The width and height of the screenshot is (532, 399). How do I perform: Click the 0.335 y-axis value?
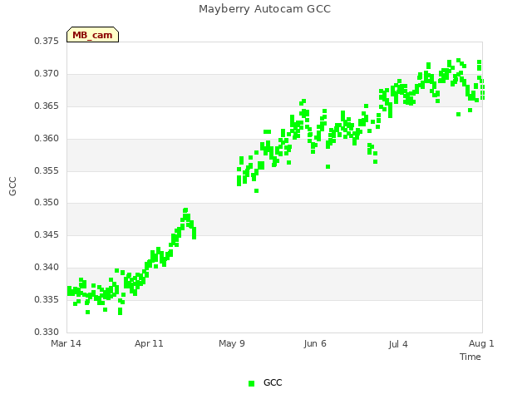click(47, 299)
